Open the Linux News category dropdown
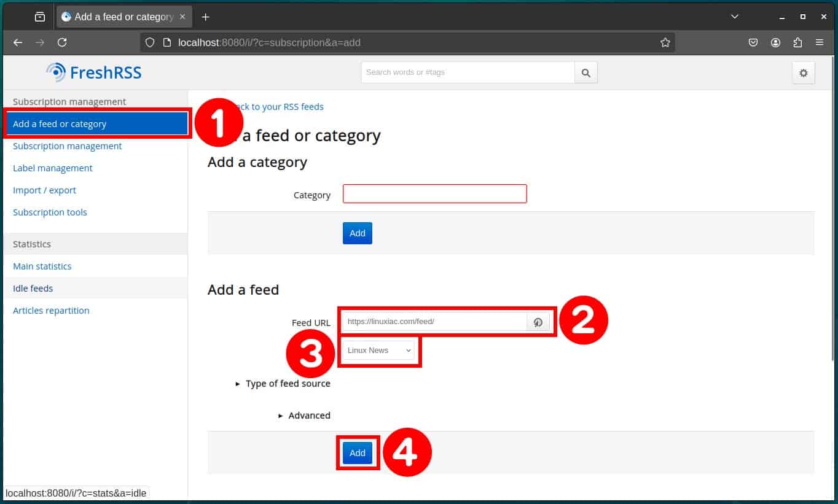The width and height of the screenshot is (838, 504). pos(378,351)
